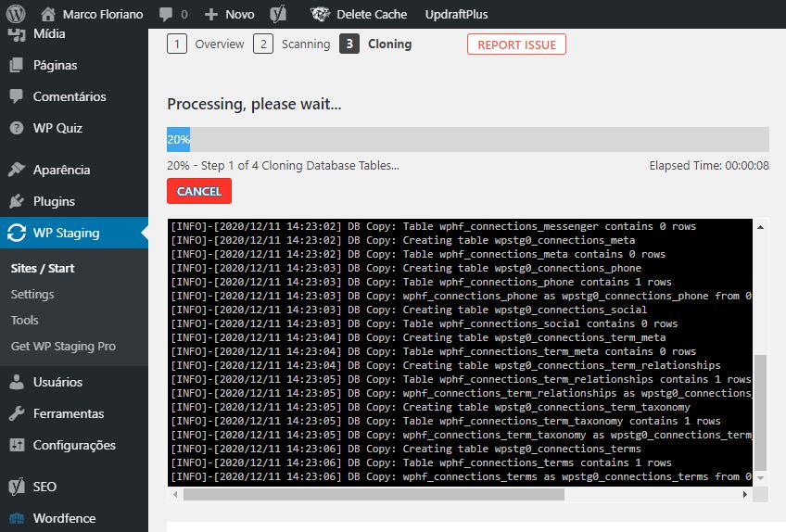Open UpdraftPlus in admin bar
The height and width of the screenshot is (532, 786).
[x=456, y=14]
